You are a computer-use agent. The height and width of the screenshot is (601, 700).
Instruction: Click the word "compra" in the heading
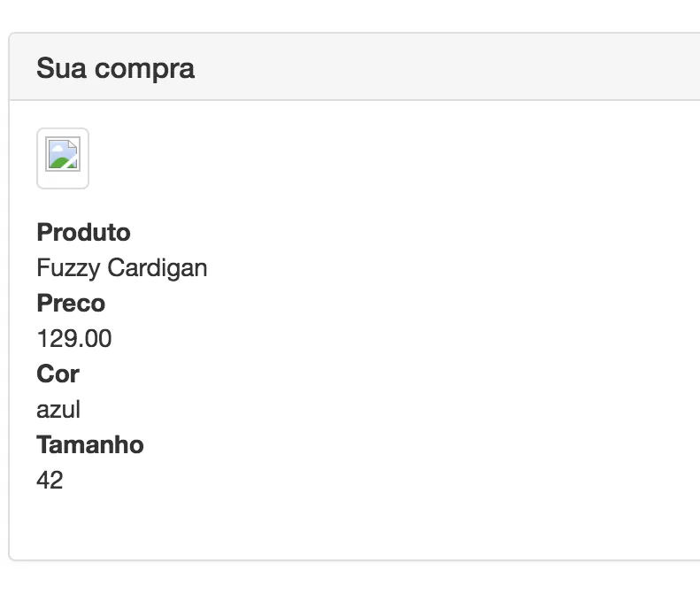(144, 68)
